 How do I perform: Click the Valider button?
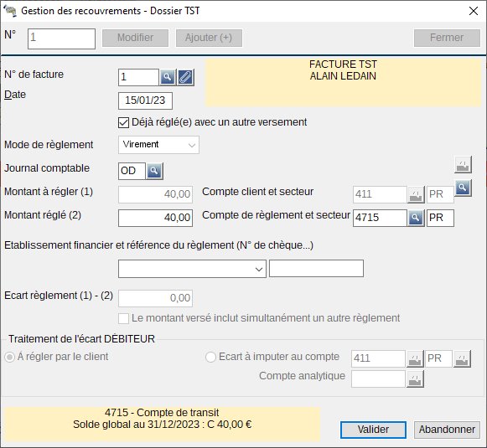click(x=373, y=430)
